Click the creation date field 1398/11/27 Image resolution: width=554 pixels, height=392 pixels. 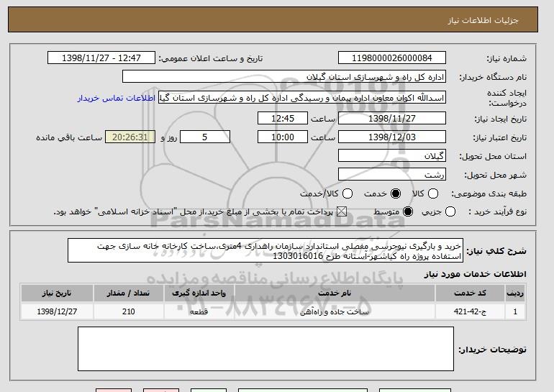coord(392,118)
